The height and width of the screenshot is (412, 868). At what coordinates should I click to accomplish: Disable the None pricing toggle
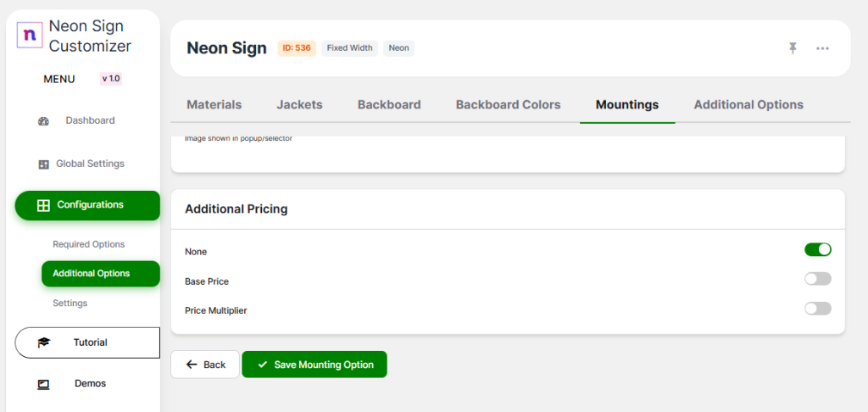tap(818, 249)
